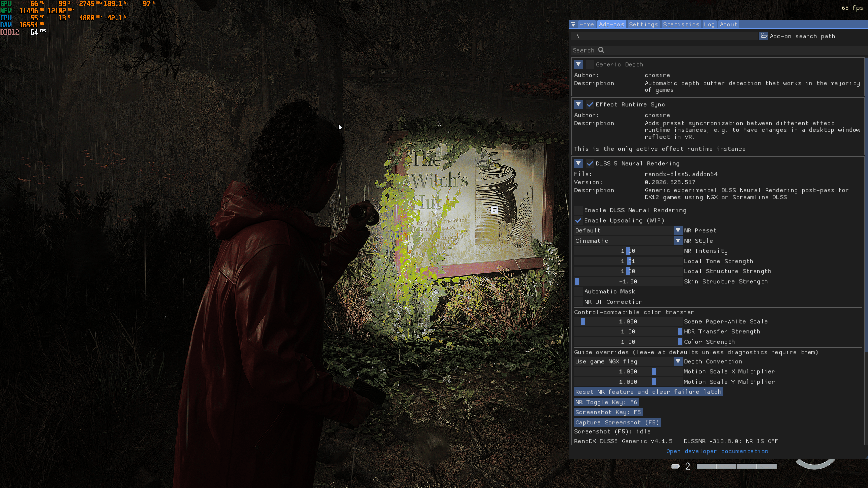Click the GPU stats row in overlay
This screenshot has width=868, height=488.
[x=77, y=4]
